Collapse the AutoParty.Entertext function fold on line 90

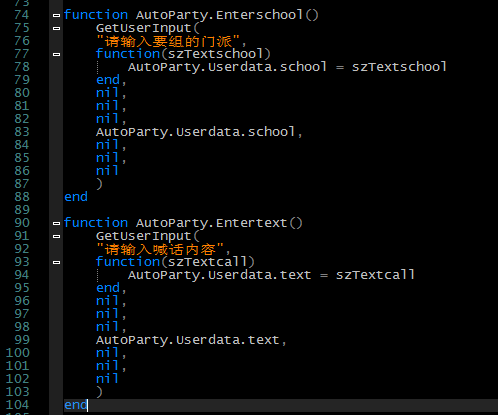[x=57, y=223]
